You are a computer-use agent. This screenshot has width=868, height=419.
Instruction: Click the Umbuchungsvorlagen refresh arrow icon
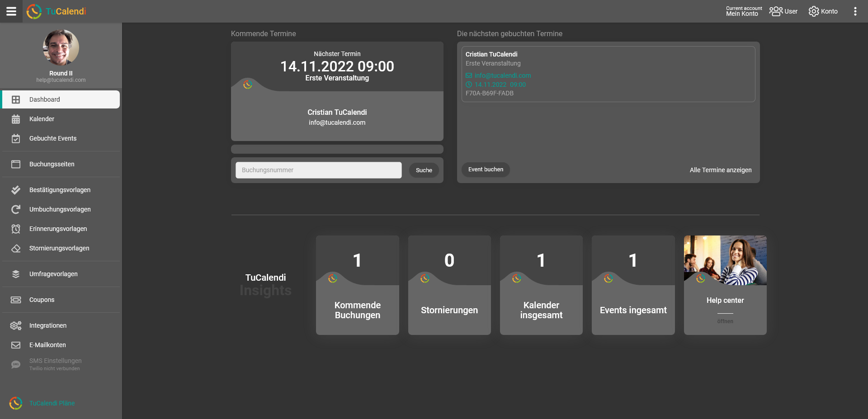coord(16,209)
